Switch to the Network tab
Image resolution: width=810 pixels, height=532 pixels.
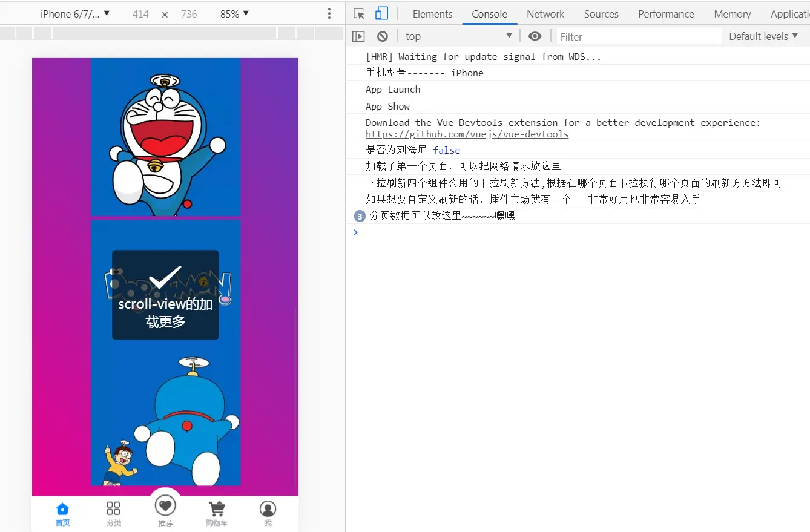pyautogui.click(x=545, y=14)
